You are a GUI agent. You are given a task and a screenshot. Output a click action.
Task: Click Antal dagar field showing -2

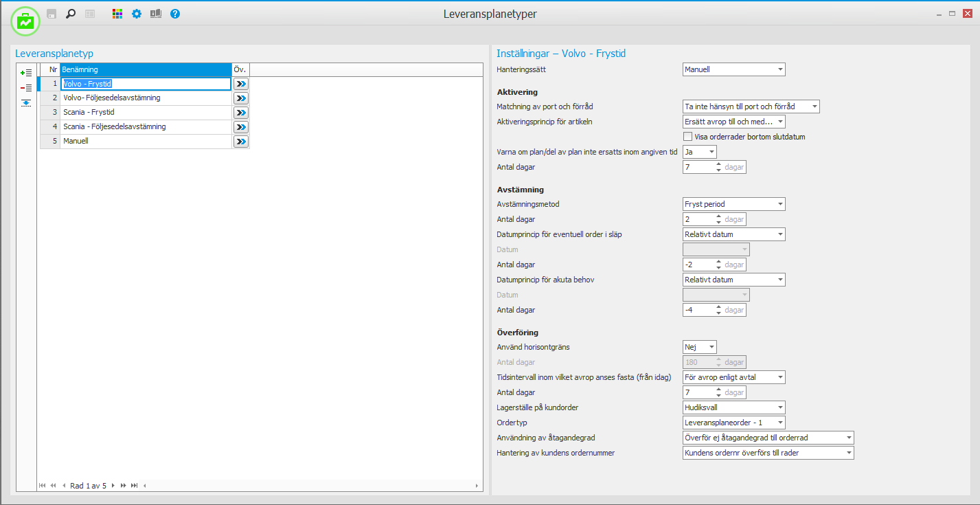point(698,265)
